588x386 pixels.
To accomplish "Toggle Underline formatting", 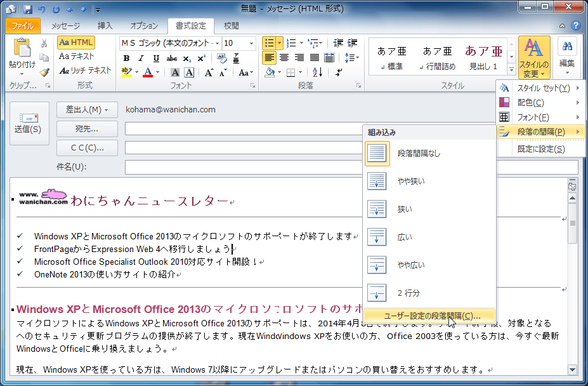I will pos(156,58).
